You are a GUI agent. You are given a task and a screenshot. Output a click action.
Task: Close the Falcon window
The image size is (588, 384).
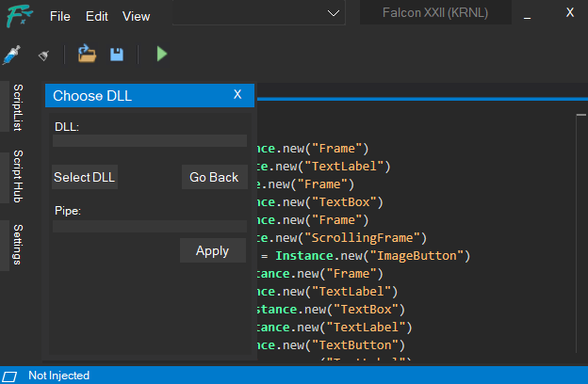point(570,13)
